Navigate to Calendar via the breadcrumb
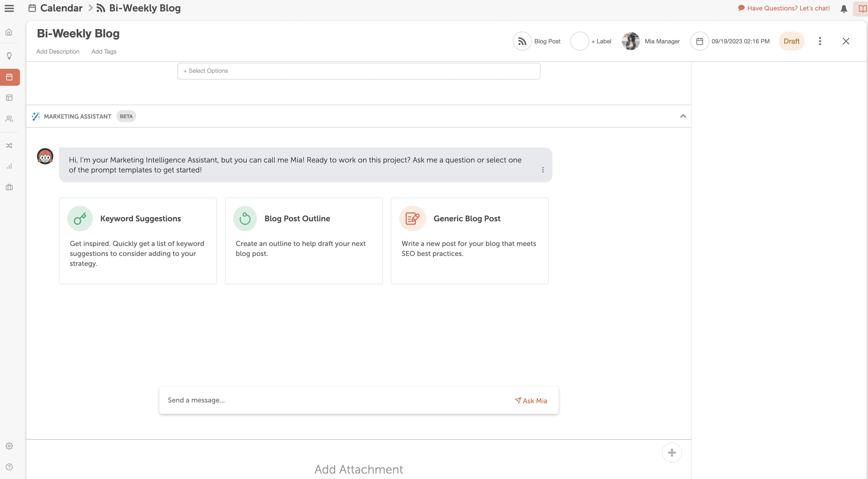 (61, 8)
